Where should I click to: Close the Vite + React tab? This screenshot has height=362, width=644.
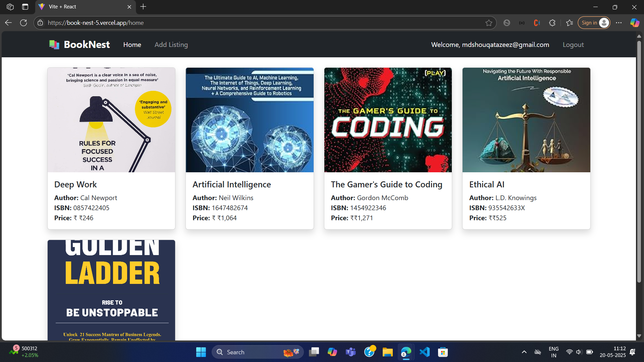tap(129, 7)
